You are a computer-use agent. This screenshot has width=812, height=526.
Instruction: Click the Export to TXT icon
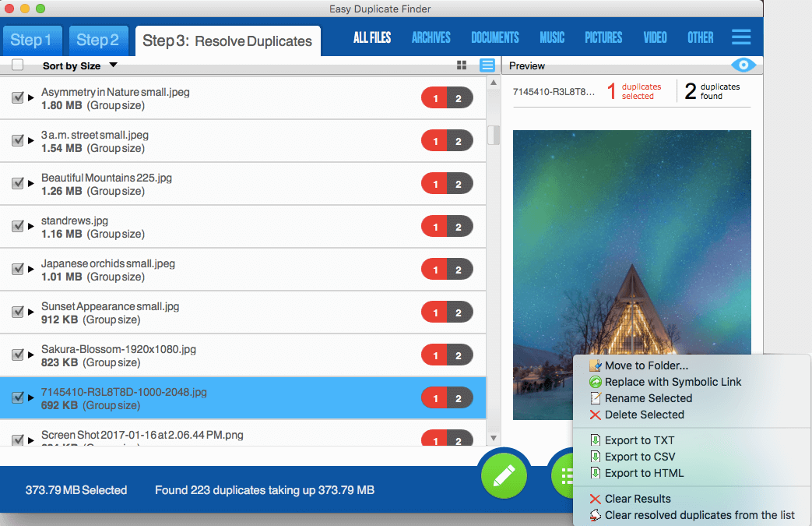[x=596, y=440]
